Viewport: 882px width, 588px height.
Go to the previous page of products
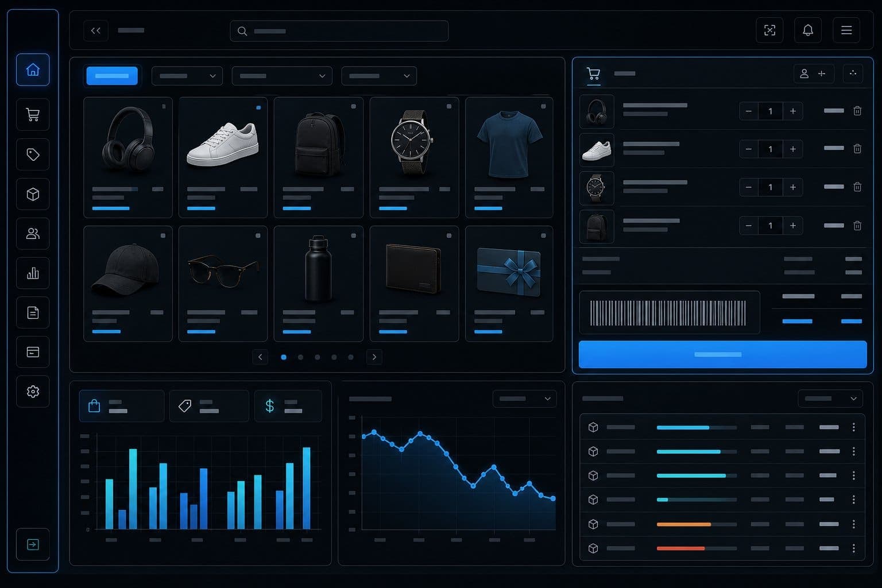tap(260, 357)
